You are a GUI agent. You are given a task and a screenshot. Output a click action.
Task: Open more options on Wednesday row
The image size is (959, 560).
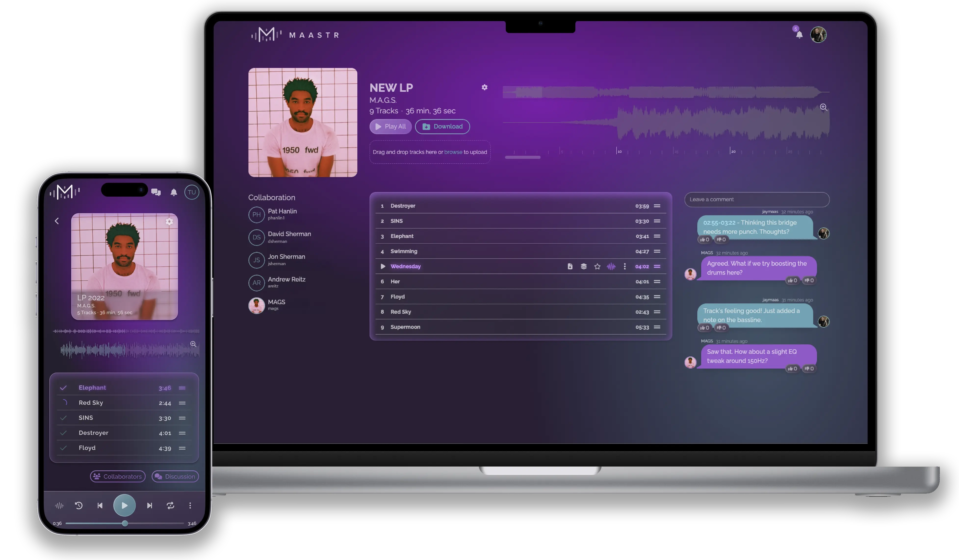624,266
